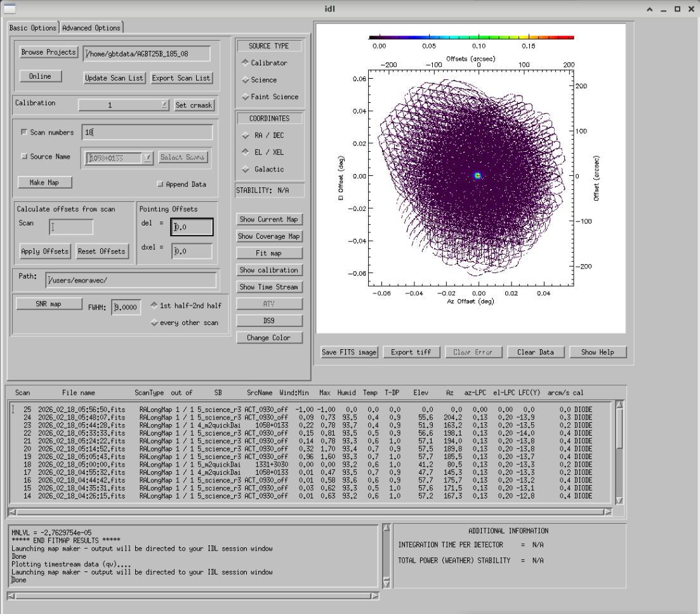
Task: Open the idl window menu icon
Action: click(10, 8)
